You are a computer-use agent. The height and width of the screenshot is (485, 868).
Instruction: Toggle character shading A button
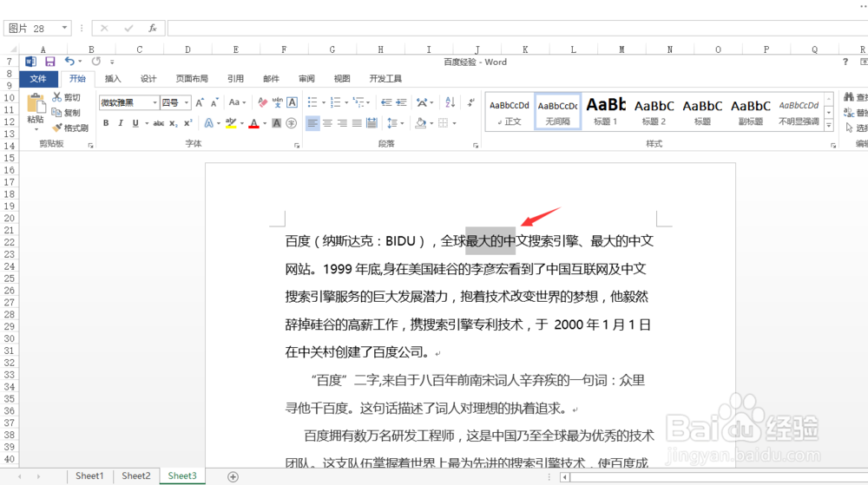pos(276,123)
